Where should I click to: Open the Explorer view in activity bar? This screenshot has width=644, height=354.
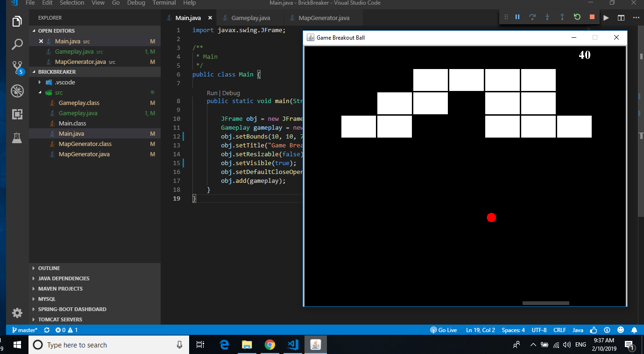point(17,21)
